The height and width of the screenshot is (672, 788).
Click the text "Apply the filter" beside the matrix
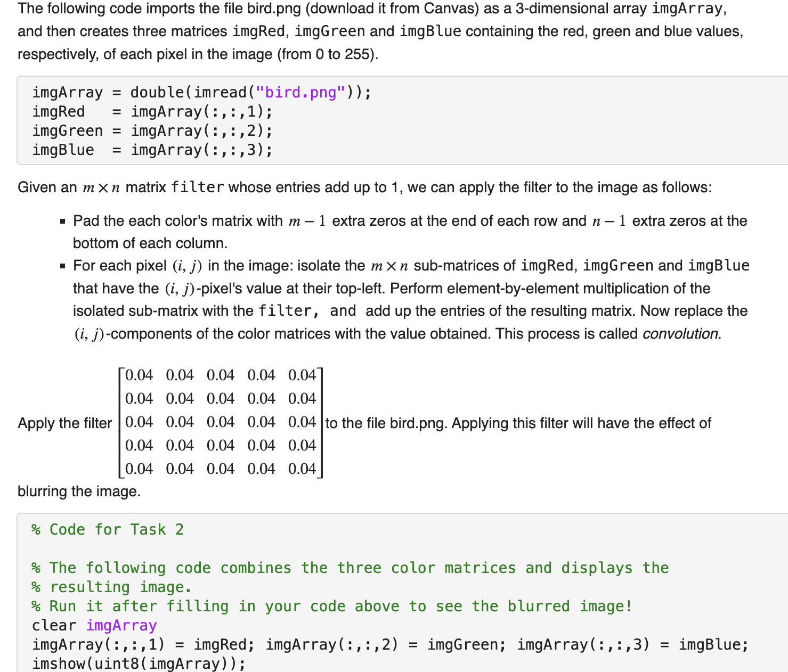click(x=65, y=423)
